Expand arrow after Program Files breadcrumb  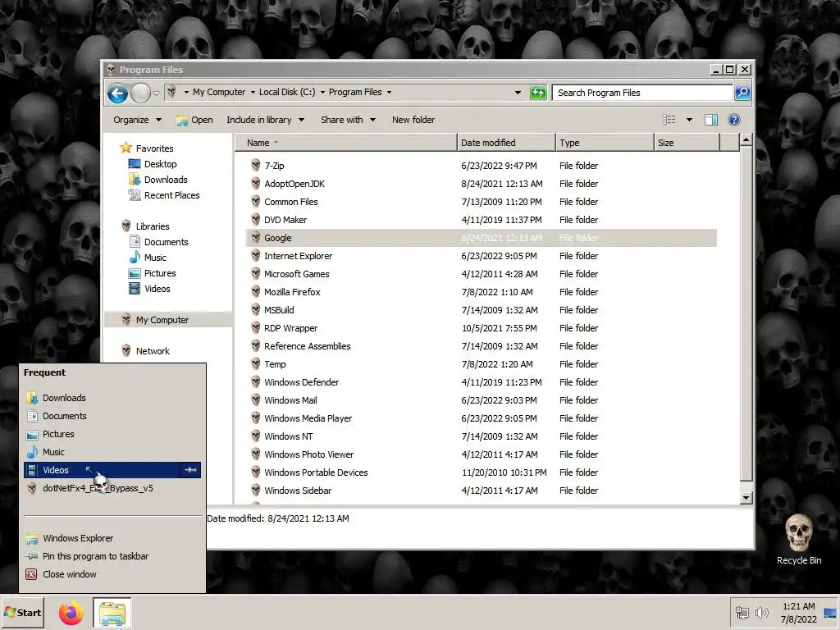389,92
